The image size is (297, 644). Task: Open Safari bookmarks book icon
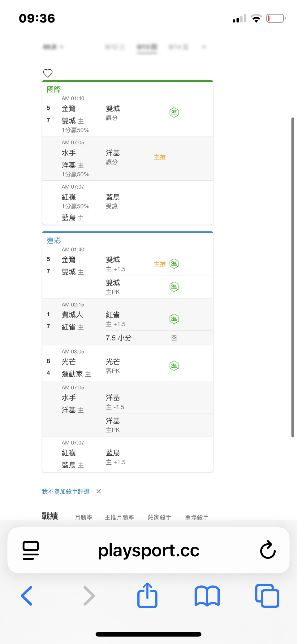pos(207,595)
